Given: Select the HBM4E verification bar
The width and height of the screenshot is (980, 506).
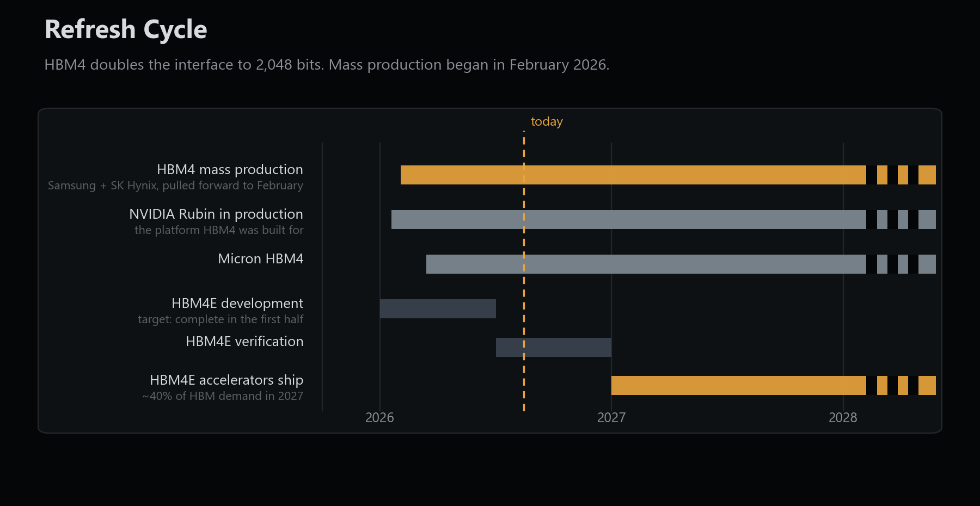Looking at the screenshot, I should click(554, 347).
